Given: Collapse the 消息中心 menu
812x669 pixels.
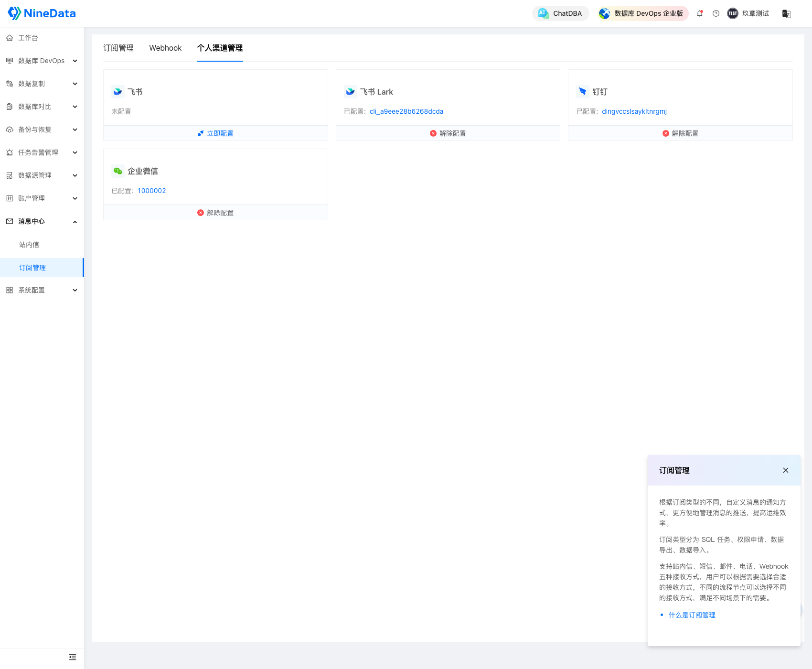Looking at the screenshot, I should coord(42,221).
